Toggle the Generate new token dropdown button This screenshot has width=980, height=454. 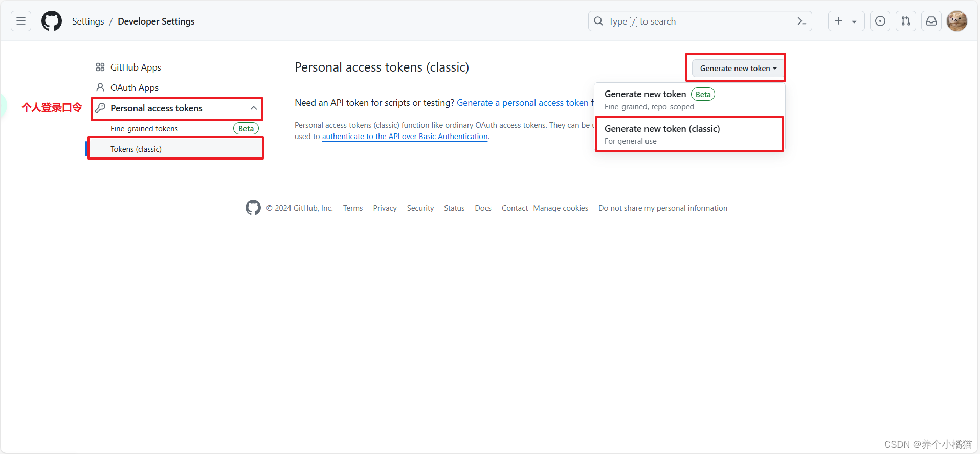(738, 68)
